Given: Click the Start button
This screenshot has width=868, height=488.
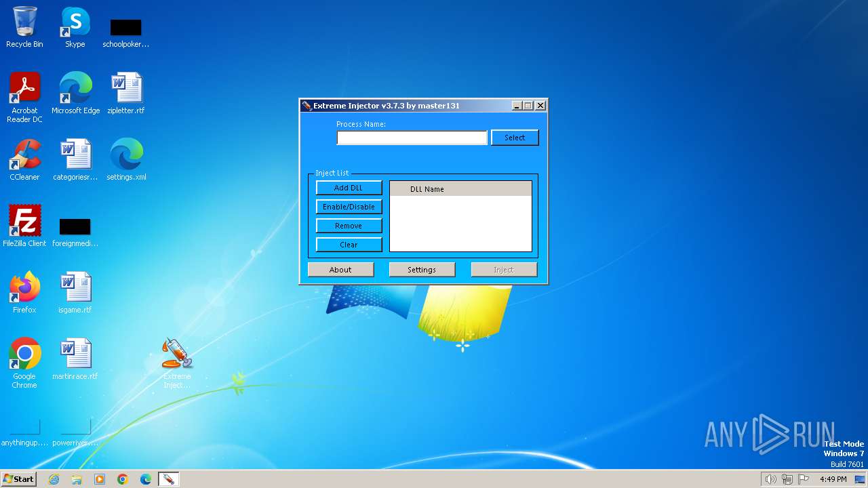Looking at the screenshot, I should 18,479.
